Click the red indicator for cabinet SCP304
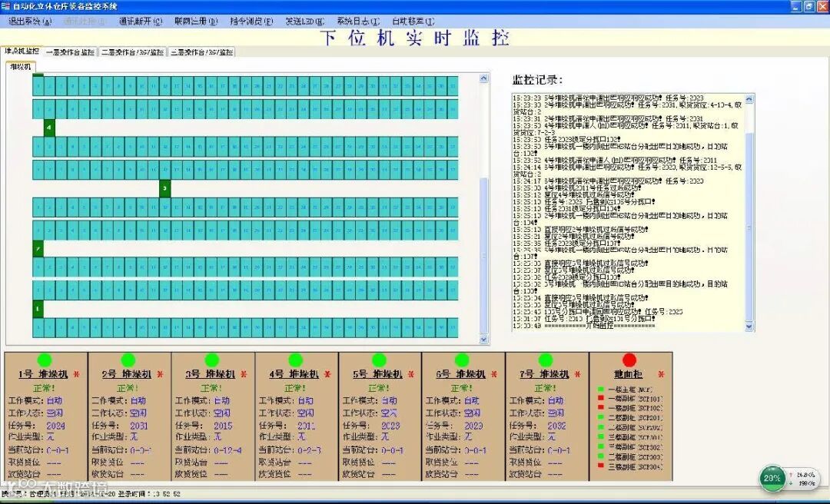The width and height of the screenshot is (830, 504). 601,466
